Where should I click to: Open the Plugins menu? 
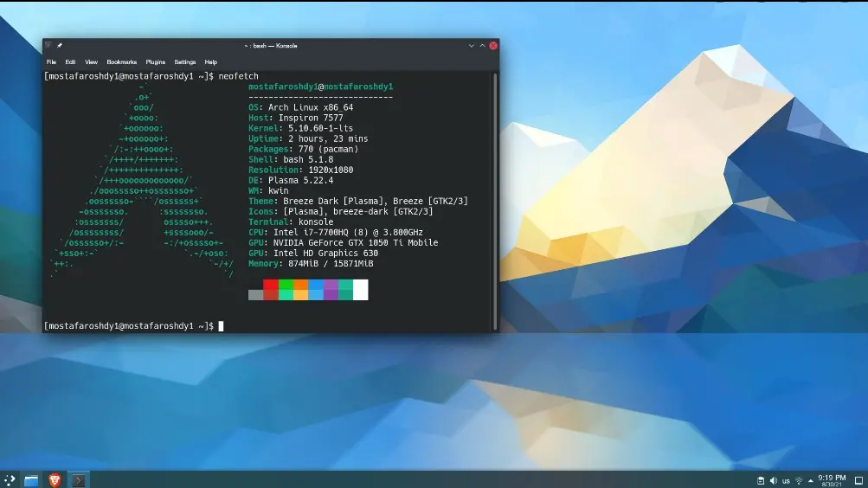155,62
